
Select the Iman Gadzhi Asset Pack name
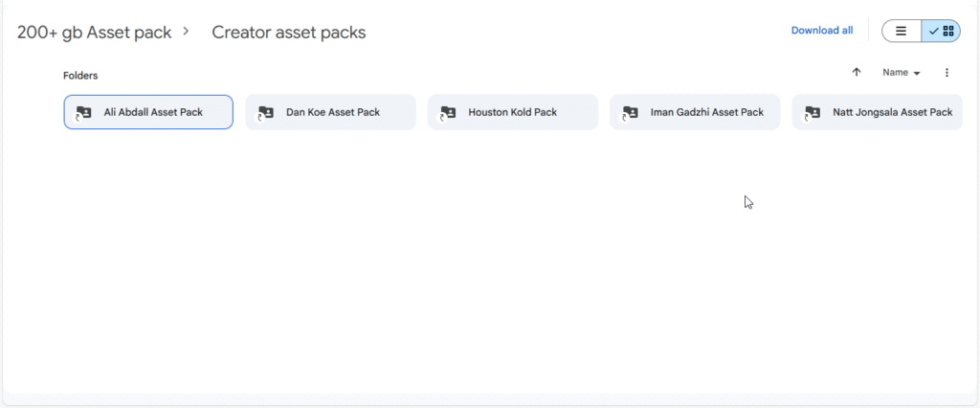click(706, 112)
